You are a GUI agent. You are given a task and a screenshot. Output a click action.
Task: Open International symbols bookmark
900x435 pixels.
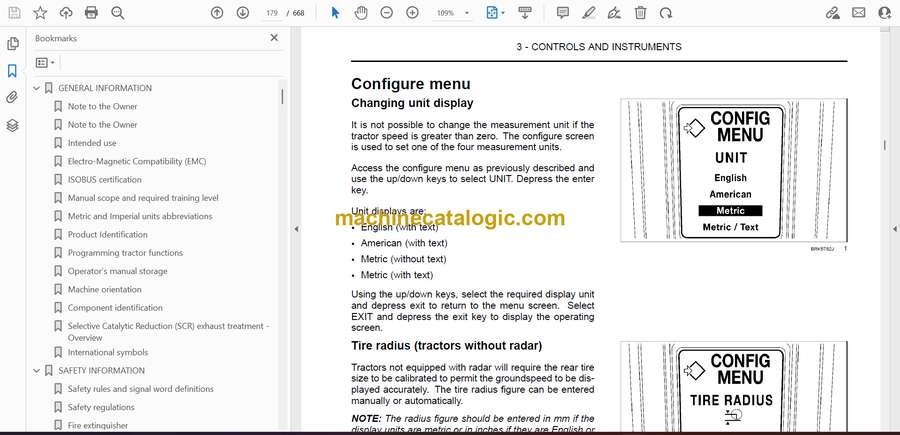(x=108, y=352)
